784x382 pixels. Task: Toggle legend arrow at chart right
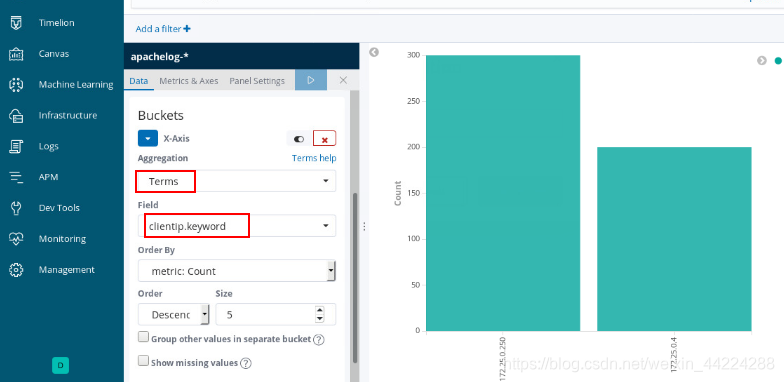click(x=762, y=60)
